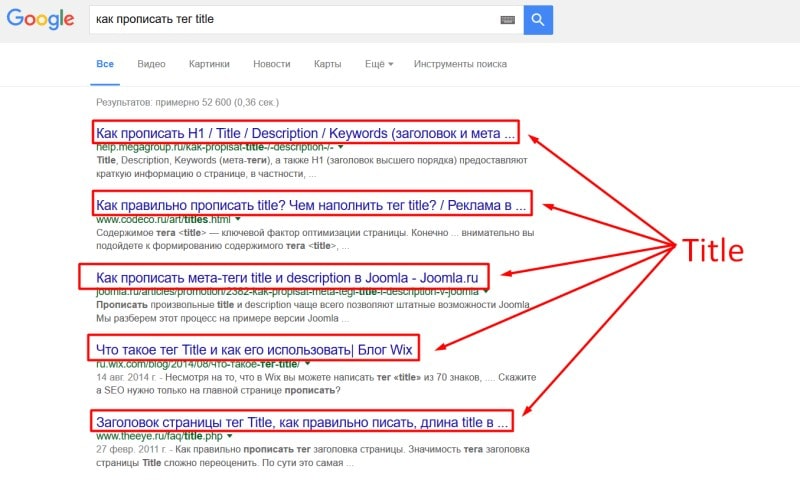
Task: Select the Все results tab
Action: (105, 64)
